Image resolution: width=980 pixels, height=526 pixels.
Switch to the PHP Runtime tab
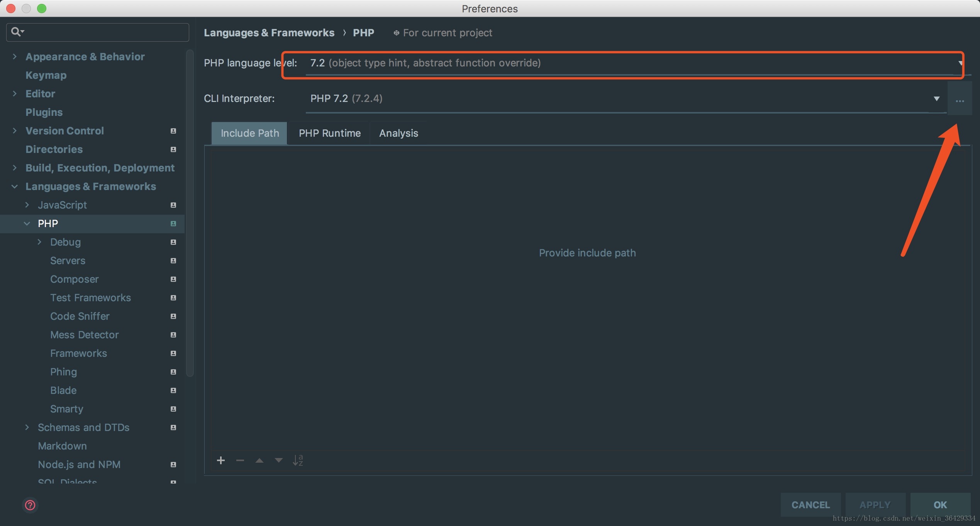click(x=329, y=133)
